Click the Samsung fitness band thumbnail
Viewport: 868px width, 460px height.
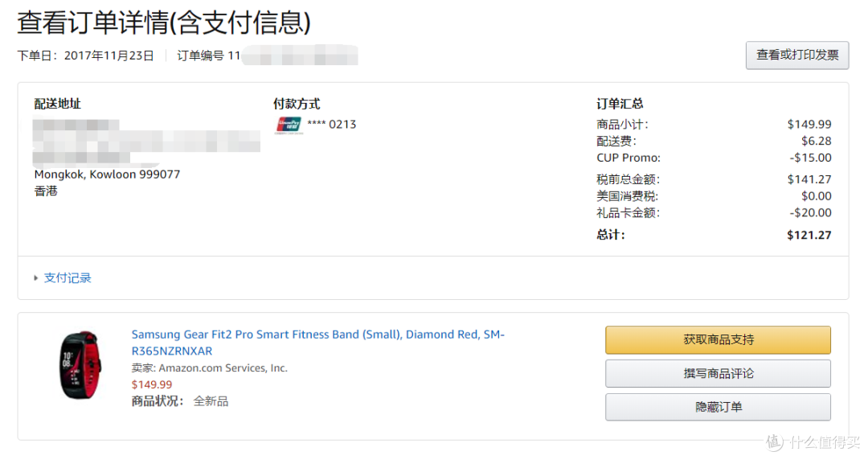coord(81,365)
